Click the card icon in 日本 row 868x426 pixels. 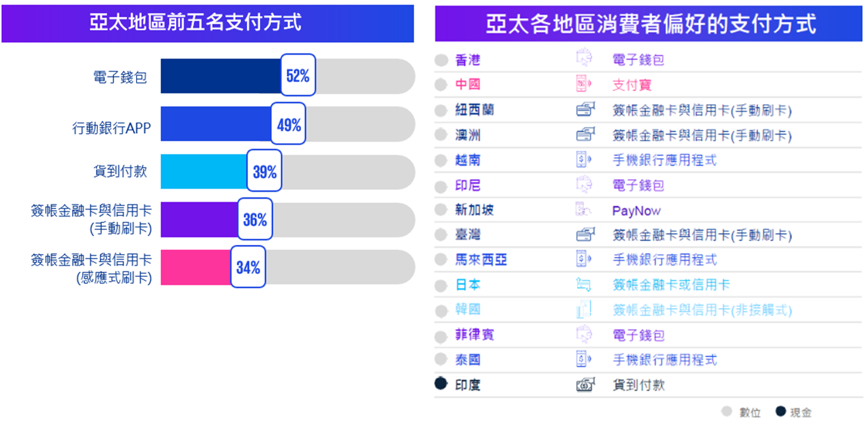[x=583, y=285]
